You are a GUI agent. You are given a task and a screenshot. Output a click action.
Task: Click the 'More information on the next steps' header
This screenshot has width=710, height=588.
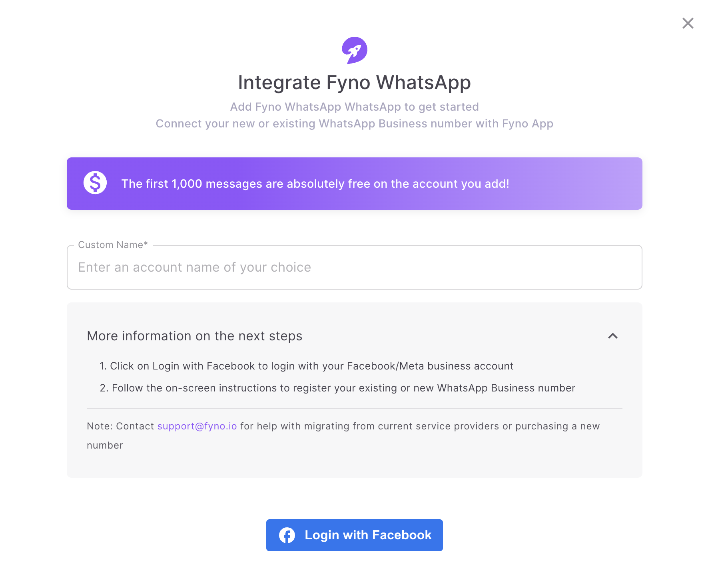(x=194, y=336)
